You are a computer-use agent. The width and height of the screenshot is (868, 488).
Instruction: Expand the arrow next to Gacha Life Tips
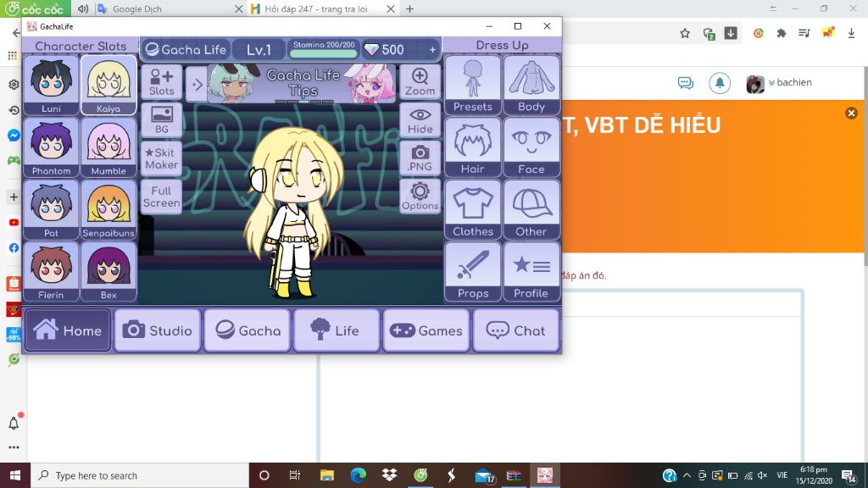(x=197, y=84)
